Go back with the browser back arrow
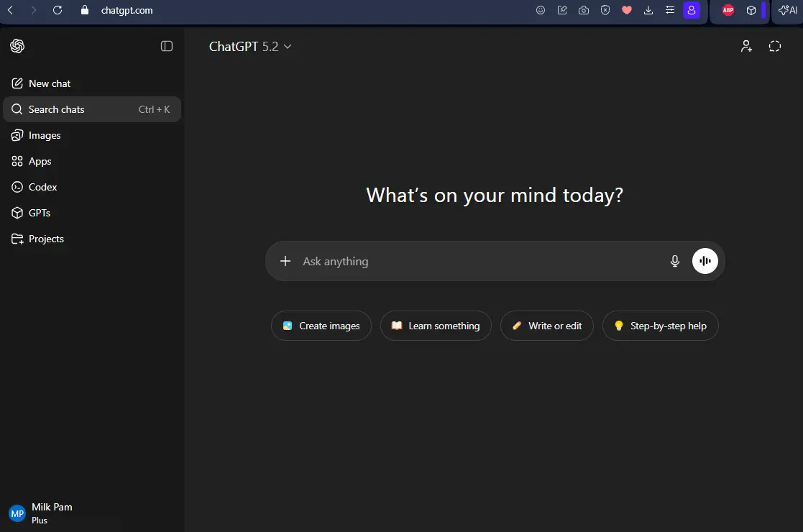The width and height of the screenshot is (803, 532). 10,10
